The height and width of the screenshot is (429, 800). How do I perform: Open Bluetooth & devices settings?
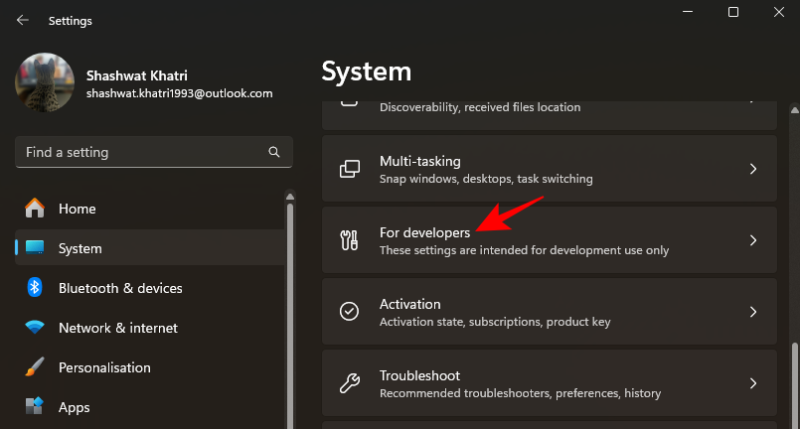point(120,288)
